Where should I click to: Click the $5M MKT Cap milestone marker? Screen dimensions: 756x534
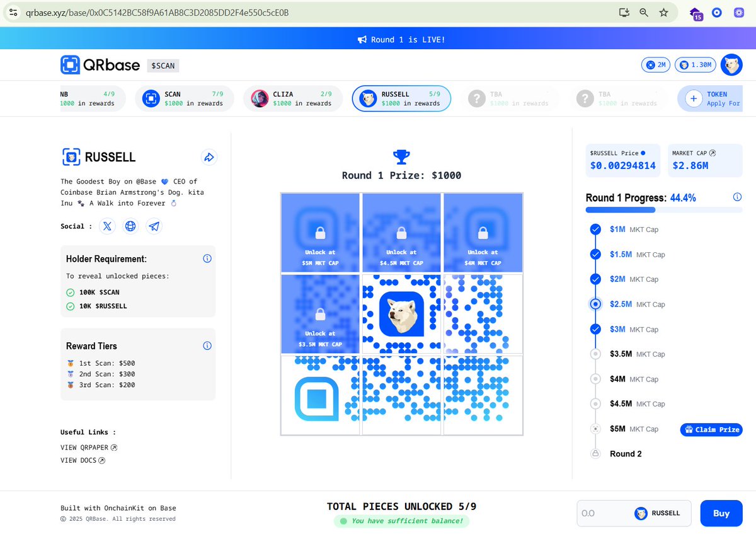(x=595, y=429)
